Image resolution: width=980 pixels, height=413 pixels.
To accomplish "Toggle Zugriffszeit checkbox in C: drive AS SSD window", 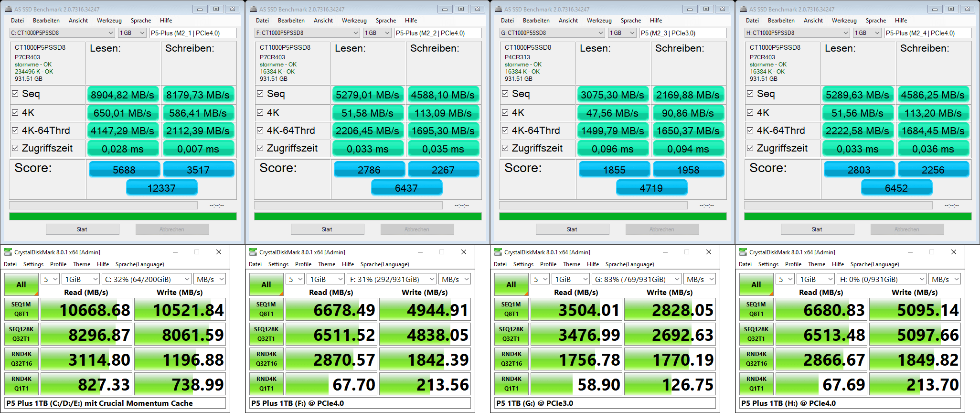I will point(15,148).
